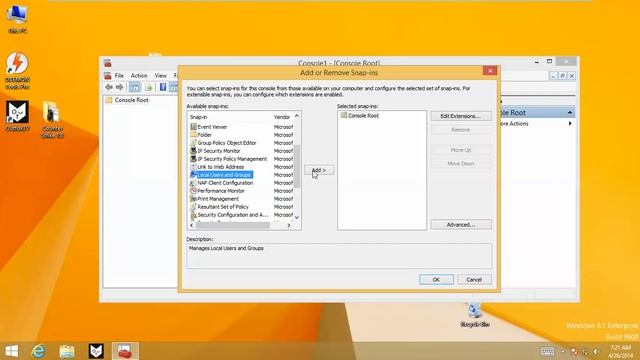Click Forward arrow in MMC toolbar
This screenshot has width=640, height=360.
pyautogui.click(x=119, y=87)
